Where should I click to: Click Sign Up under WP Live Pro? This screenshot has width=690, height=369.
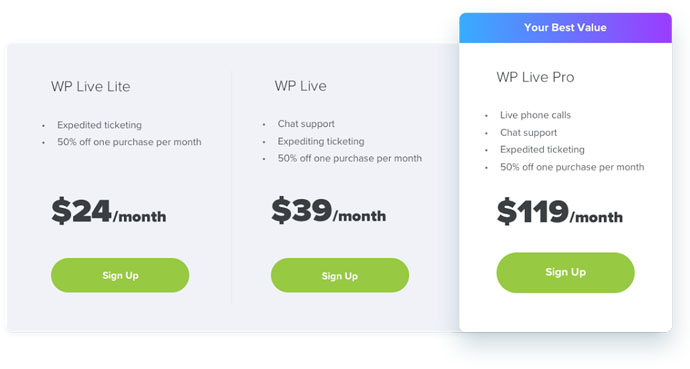point(565,272)
